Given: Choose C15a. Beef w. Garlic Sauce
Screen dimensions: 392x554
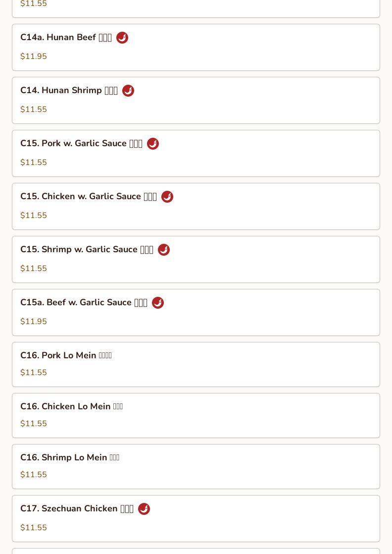Looking at the screenshot, I should [196, 312].
